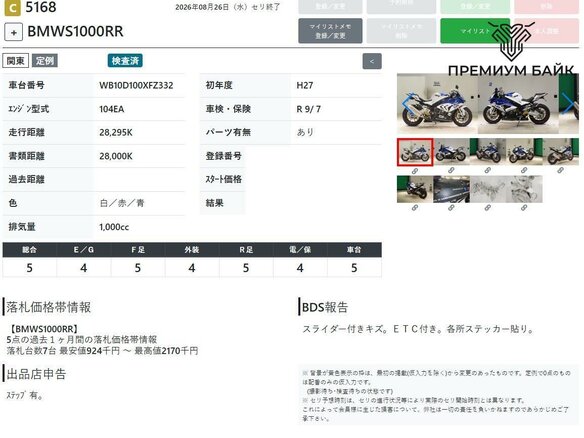584x438 pixels.
Task: Select the red-outlined first bike thumbnail
Action: click(x=415, y=152)
